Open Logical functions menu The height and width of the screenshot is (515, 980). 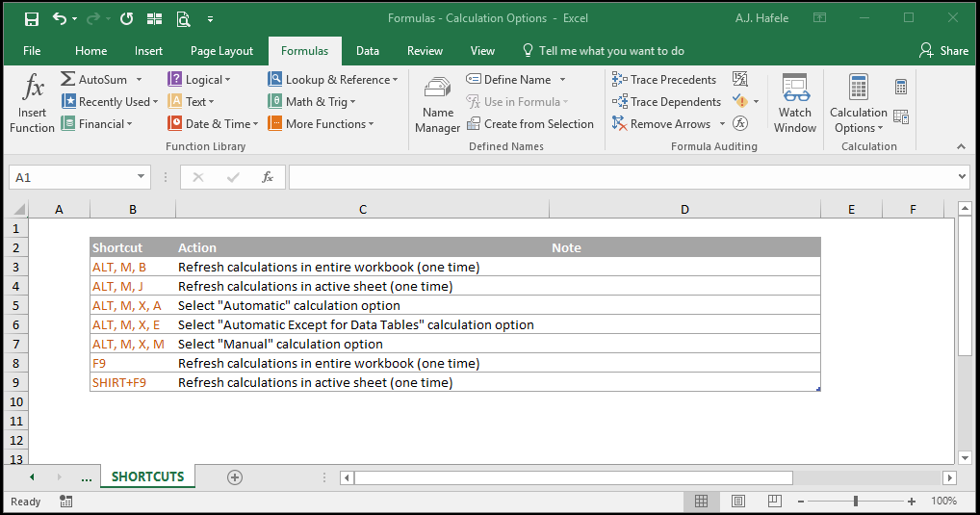[199, 79]
